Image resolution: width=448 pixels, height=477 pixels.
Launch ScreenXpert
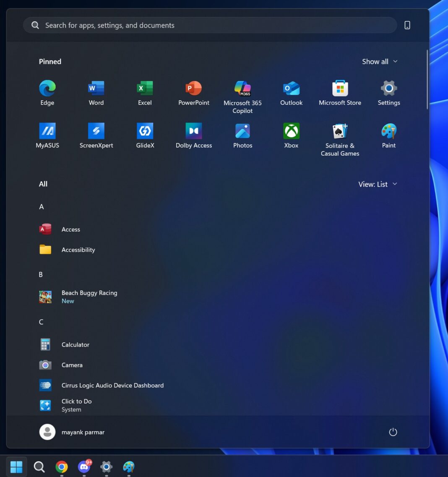click(96, 134)
